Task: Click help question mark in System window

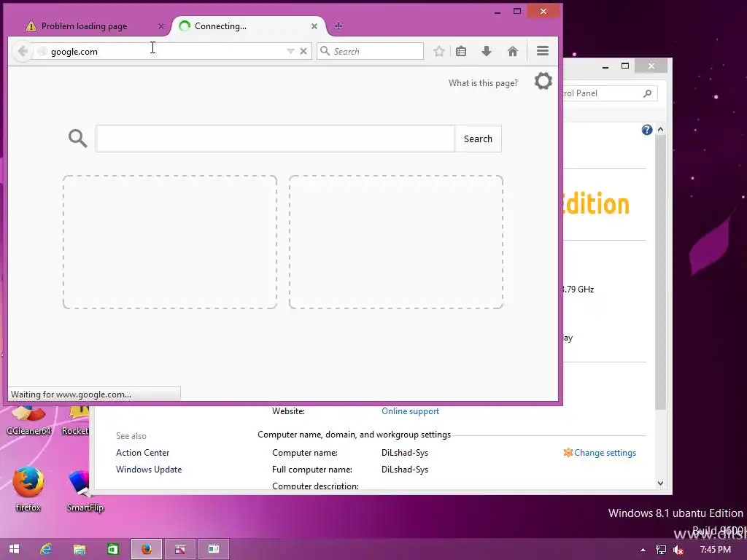Action: [x=646, y=130]
